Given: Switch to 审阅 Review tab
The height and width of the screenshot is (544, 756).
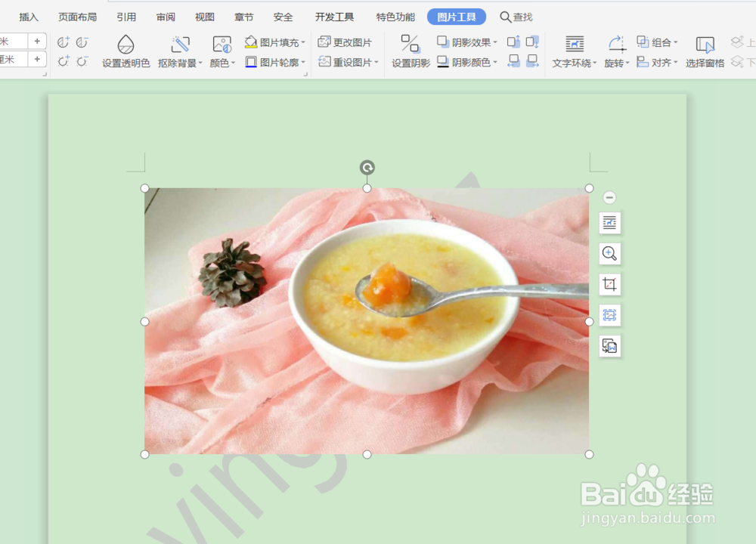Looking at the screenshot, I should tap(166, 17).
